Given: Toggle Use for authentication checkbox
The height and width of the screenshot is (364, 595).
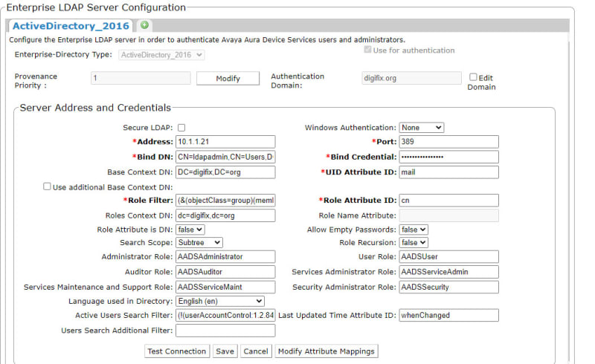Looking at the screenshot, I should click(x=367, y=50).
